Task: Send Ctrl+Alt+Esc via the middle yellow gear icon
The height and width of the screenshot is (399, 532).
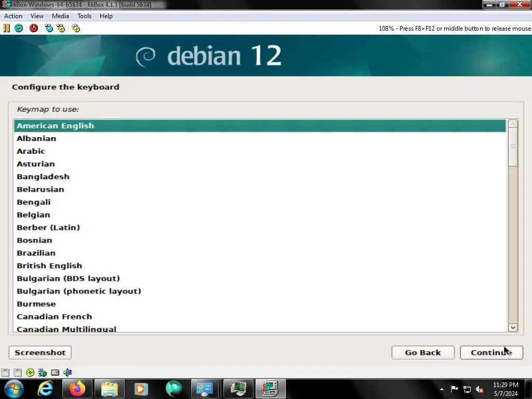Action: click(61, 28)
